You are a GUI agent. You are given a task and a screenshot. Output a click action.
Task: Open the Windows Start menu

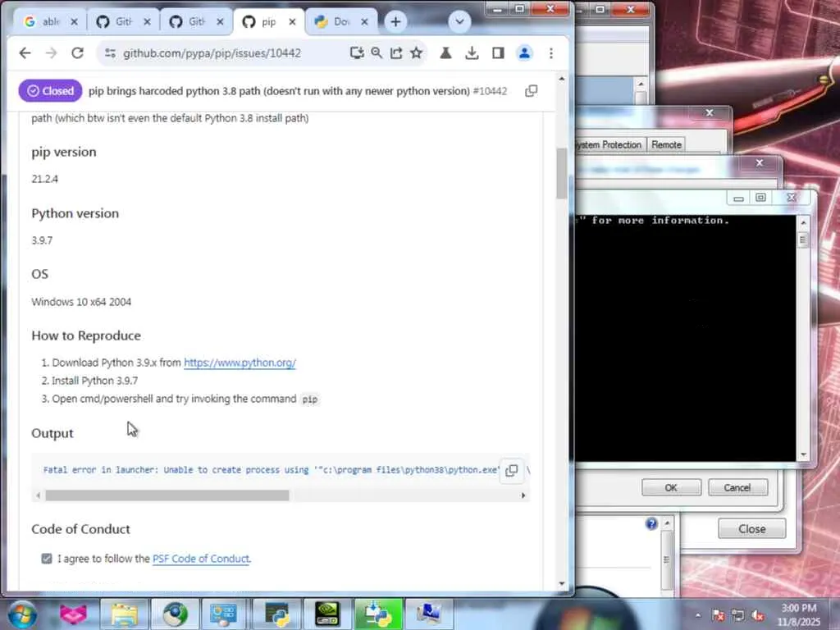tap(22, 614)
